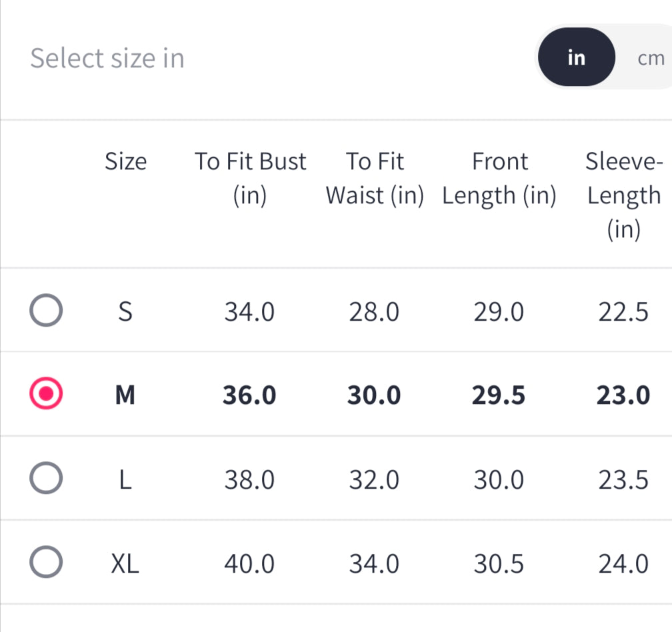This screenshot has width=672, height=632.
Task: Select the S size radio button
Action: pyautogui.click(x=47, y=312)
